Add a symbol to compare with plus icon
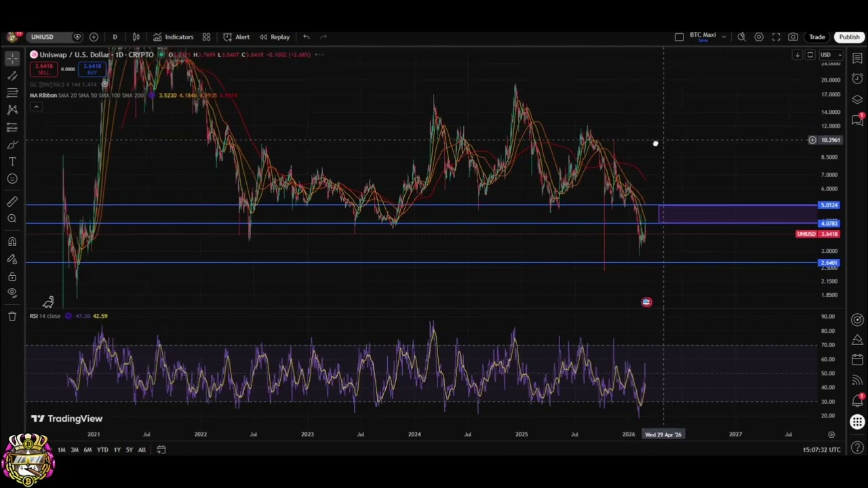 94,37
